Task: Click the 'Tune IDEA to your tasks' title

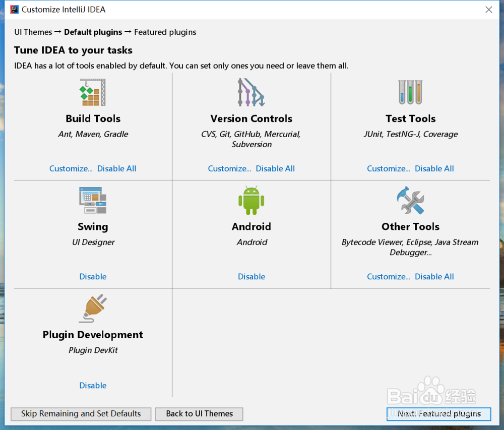Action: coord(73,50)
